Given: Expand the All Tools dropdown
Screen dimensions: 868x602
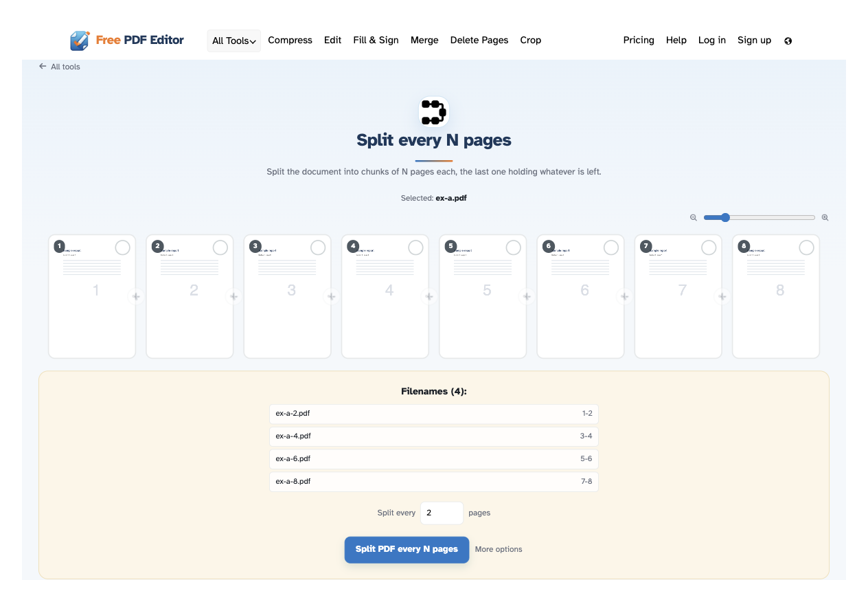Looking at the screenshot, I should click(x=234, y=41).
